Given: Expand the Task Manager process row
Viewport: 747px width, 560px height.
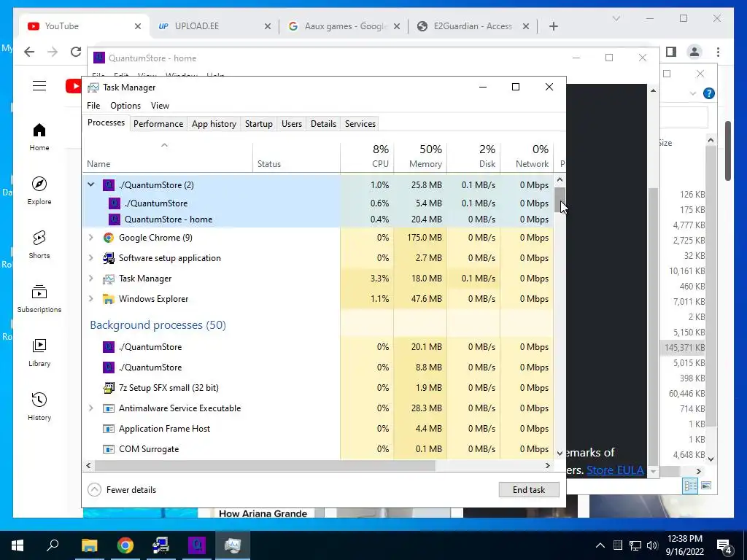Looking at the screenshot, I should pos(90,279).
